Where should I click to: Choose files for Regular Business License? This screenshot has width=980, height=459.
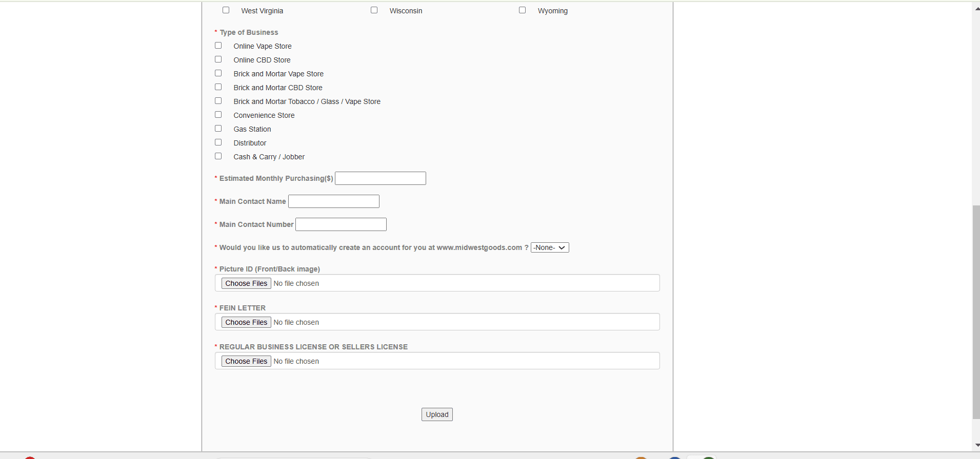pos(246,361)
